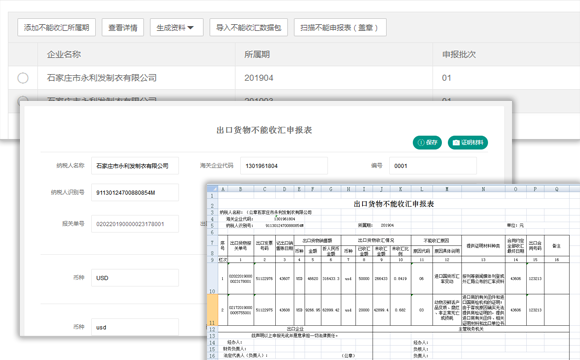The image size is (580, 360).
Task: Click the 币种 field containing lowercase usd
Action: click(135, 327)
